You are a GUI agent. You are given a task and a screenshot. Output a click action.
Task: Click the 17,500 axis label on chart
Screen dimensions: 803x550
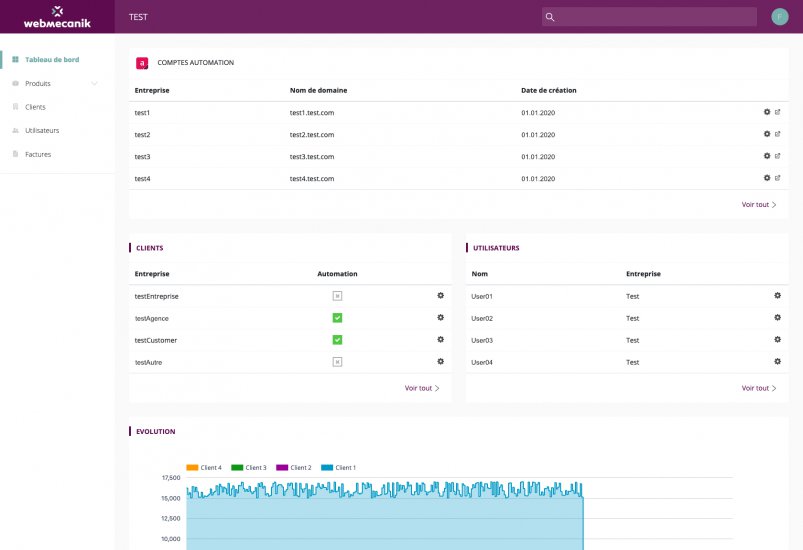171,478
